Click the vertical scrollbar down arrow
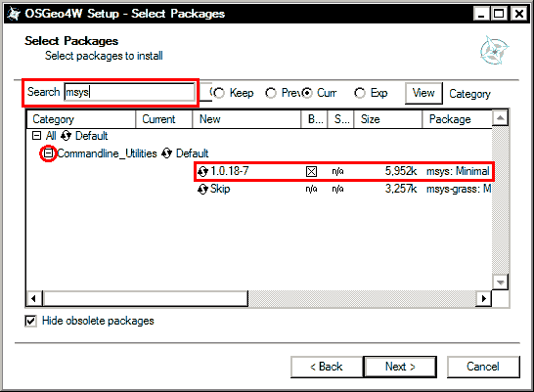 click(501, 282)
